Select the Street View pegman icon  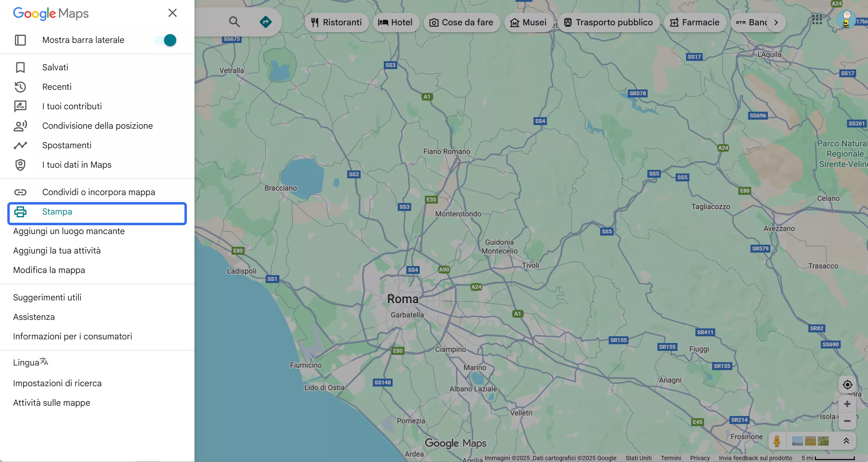[777, 441]
